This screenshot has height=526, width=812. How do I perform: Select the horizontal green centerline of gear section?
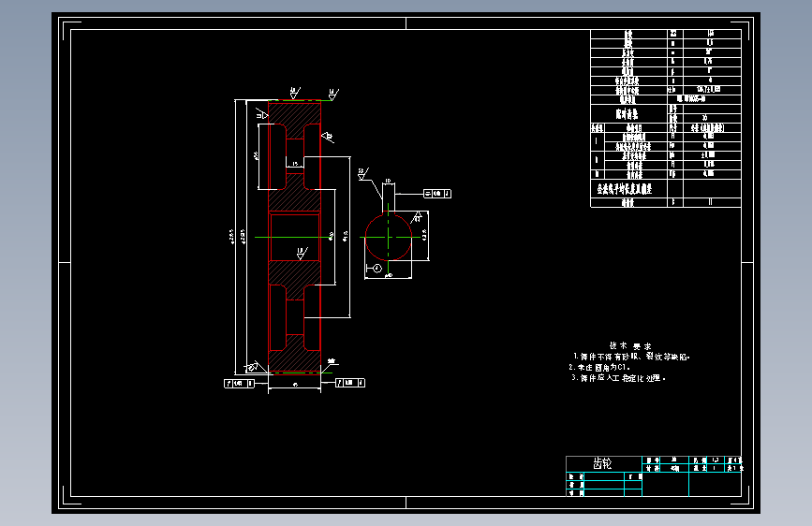click(294, 237)
